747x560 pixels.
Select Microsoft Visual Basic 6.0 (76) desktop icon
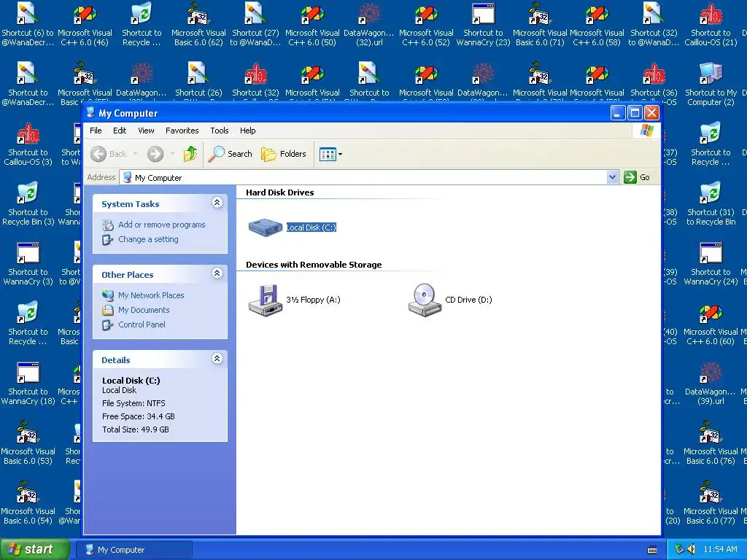click(711, 443)
